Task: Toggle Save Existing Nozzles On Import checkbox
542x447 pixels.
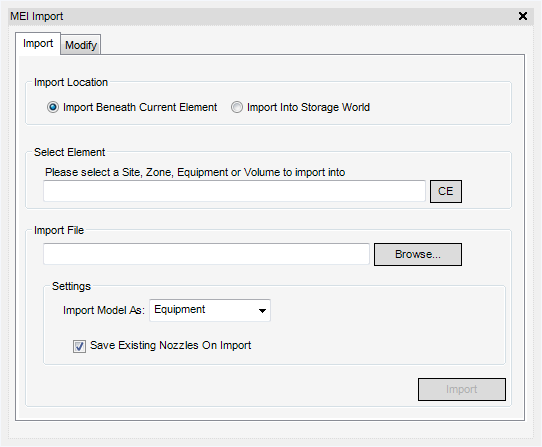Action: coord(79,346)
